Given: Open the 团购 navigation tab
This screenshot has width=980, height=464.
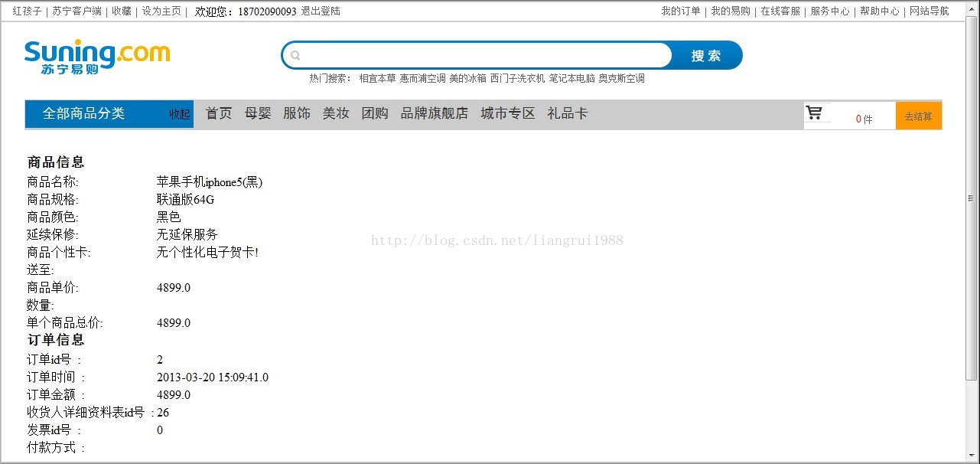Looking at the screenshot, I should point(375,113).
